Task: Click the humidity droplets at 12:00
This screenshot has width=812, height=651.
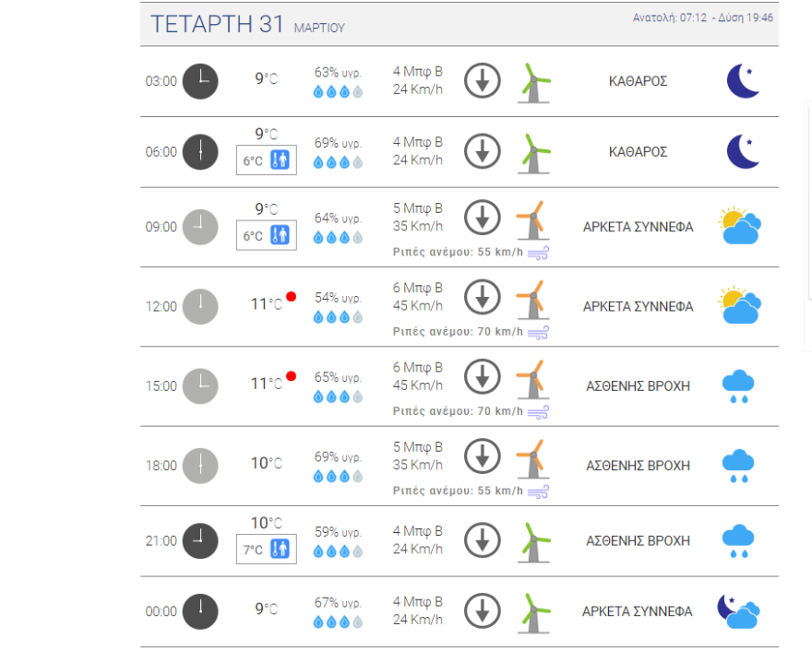Action: coord(338,317)
